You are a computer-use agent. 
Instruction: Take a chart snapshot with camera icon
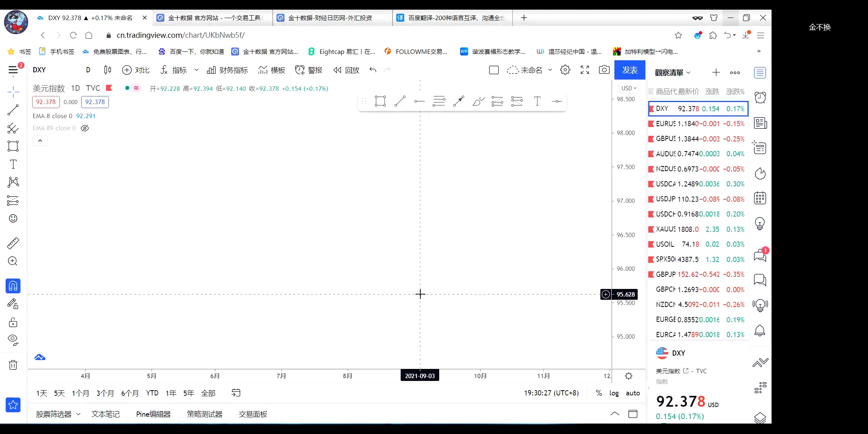604,70
